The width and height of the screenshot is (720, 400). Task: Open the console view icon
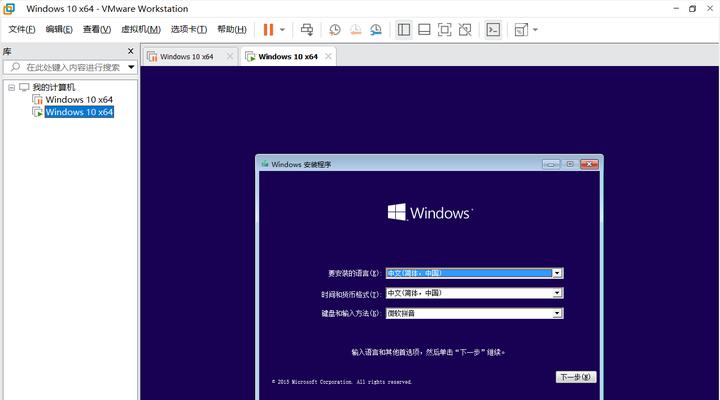click(493, 30)
